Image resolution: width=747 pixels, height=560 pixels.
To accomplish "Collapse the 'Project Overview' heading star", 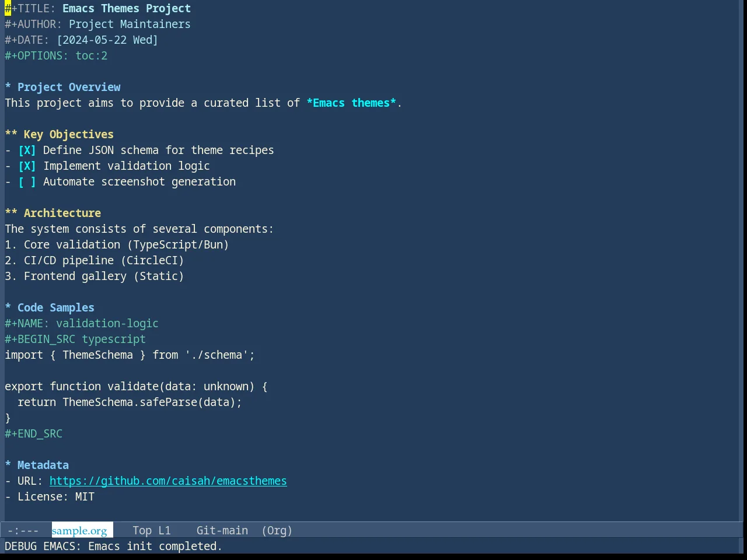I will coord(8,87).
